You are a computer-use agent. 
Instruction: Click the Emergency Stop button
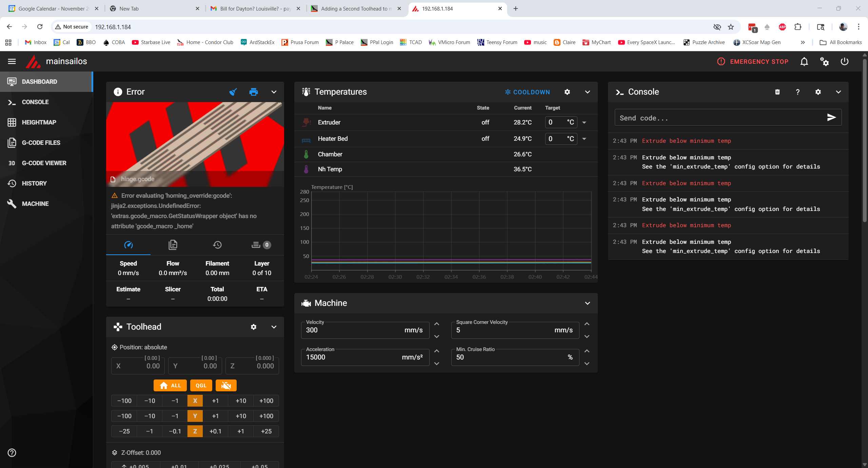click(753, 61)
